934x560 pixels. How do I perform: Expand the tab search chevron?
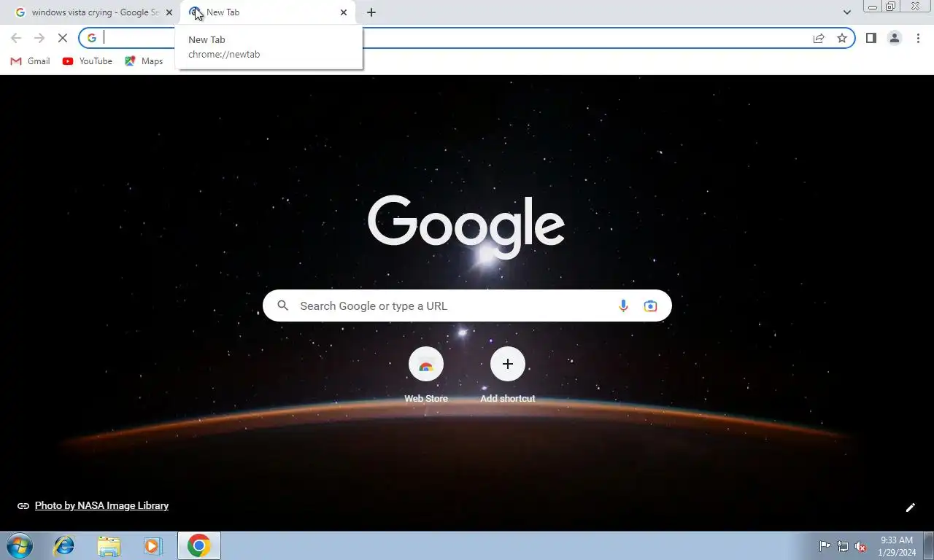846,12
